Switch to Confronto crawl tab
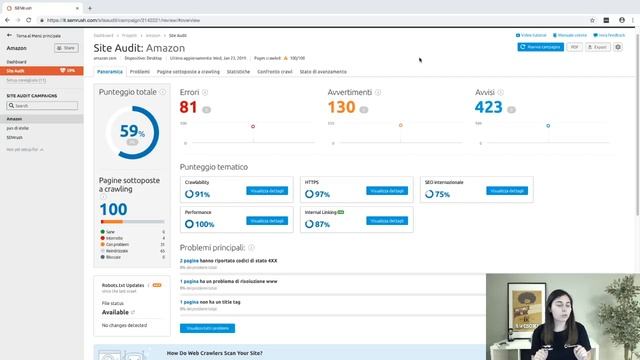The width and height of the screenshot is (640, 360). tap(275, 72)
